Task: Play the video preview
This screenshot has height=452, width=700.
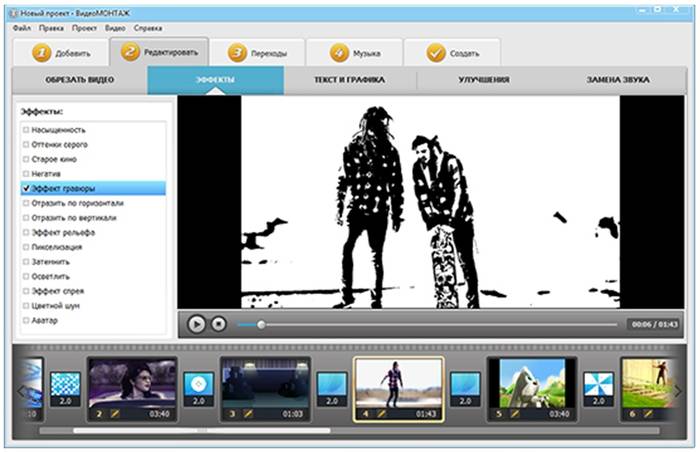Action: tap(196, 324)
